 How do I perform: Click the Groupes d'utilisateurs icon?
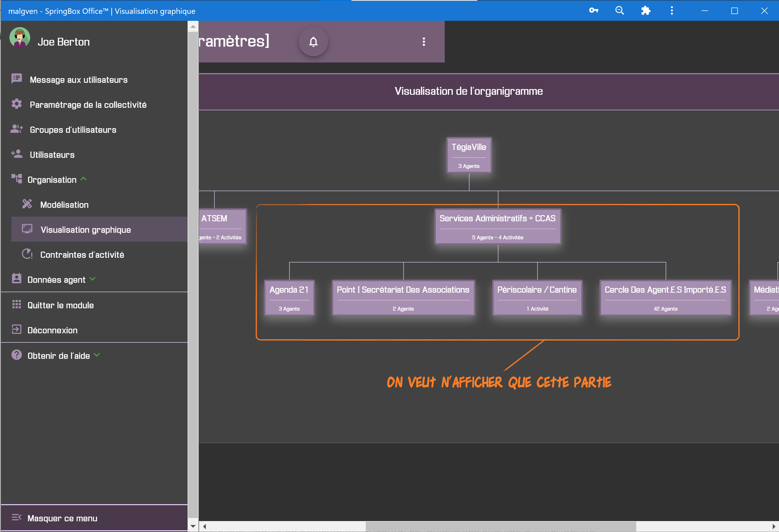(16, 130)
